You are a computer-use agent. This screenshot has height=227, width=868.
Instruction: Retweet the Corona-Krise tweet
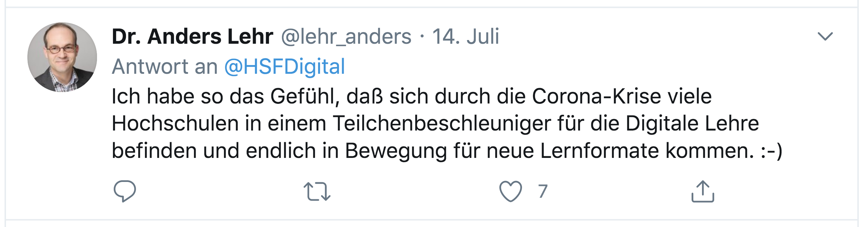[317, 191]
